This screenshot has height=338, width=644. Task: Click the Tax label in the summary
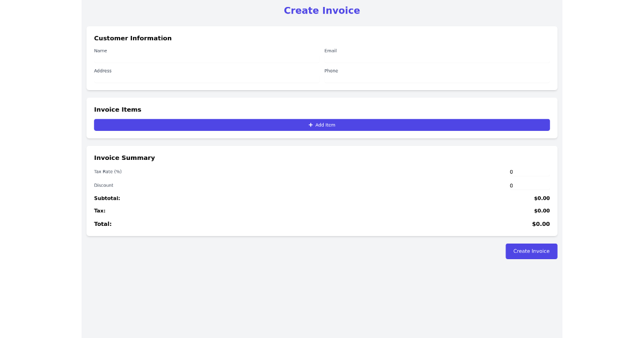pos(100,210)
